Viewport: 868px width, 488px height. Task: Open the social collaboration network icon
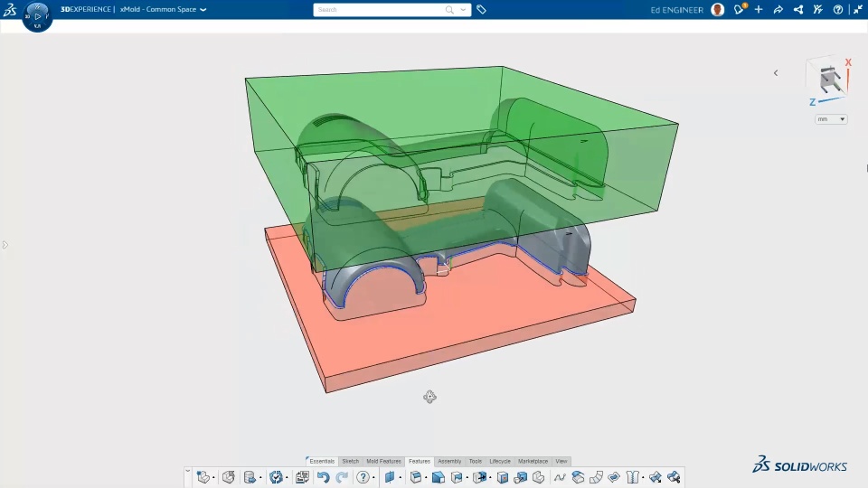click(798, 9)
